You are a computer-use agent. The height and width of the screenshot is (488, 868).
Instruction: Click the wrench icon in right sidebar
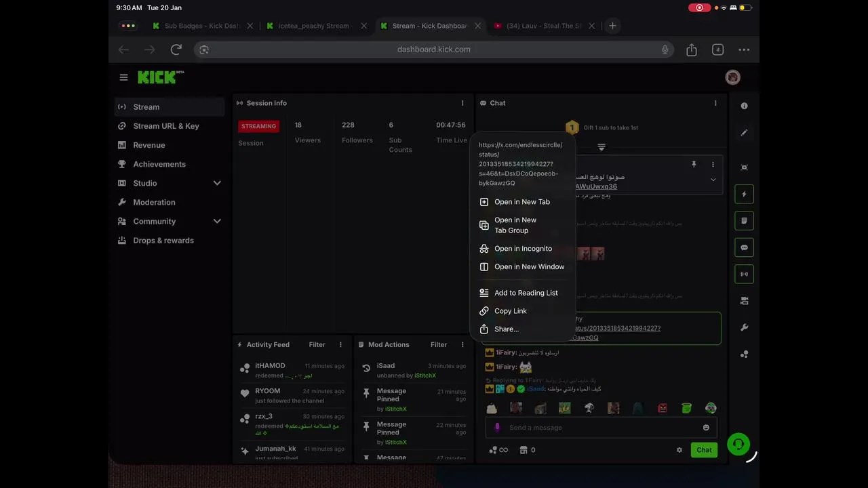pos(744,327)
